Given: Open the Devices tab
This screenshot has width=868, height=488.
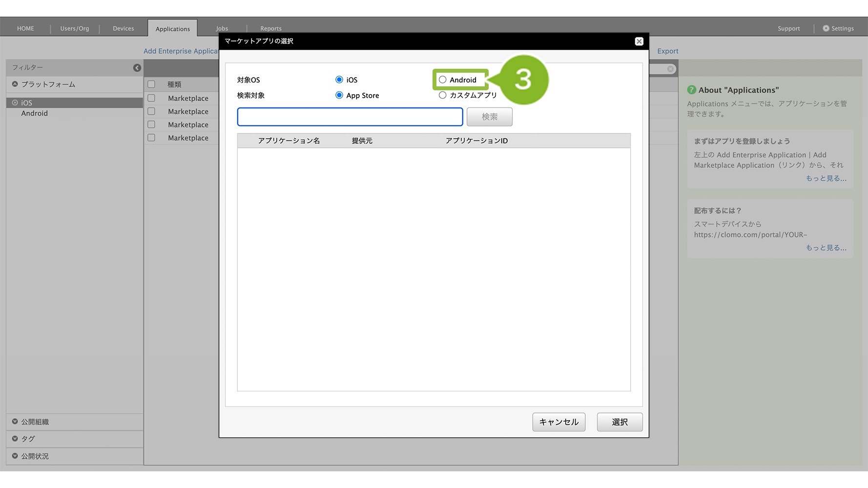Looking at the screenshot, I should [123, 28].
